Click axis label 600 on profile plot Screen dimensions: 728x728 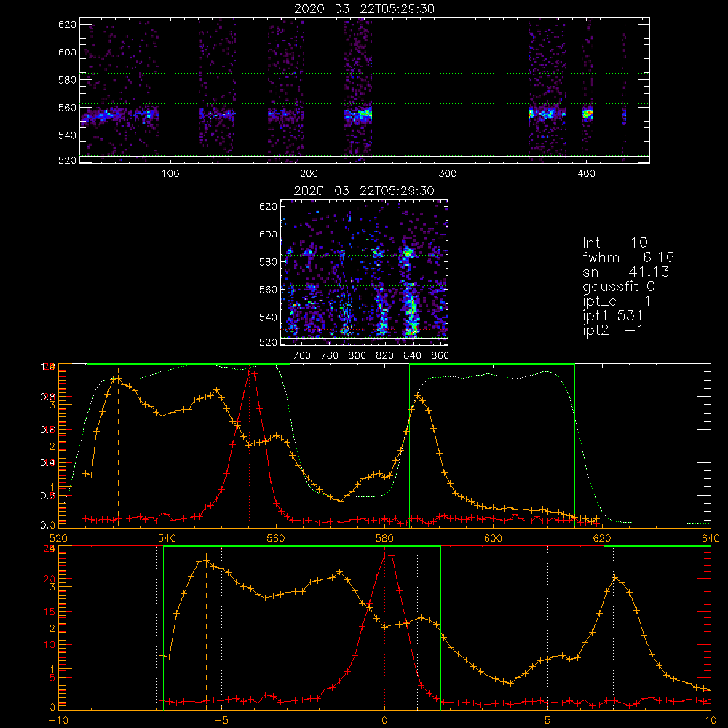493,538
